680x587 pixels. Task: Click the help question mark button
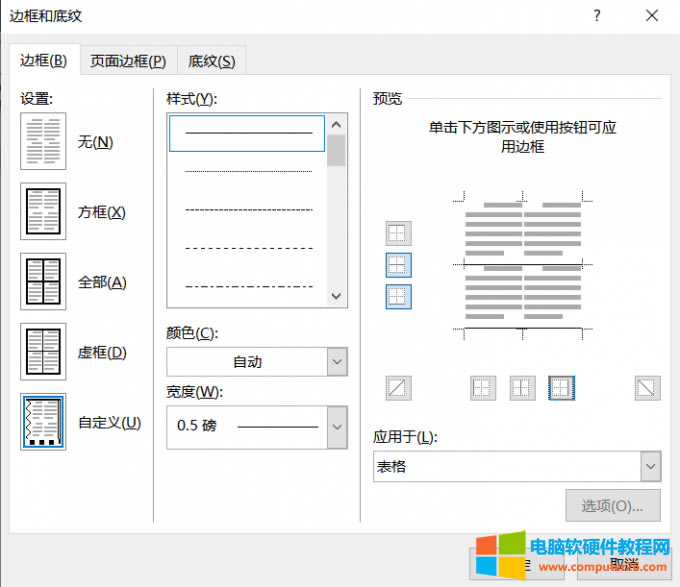click(x=597, y=16)
